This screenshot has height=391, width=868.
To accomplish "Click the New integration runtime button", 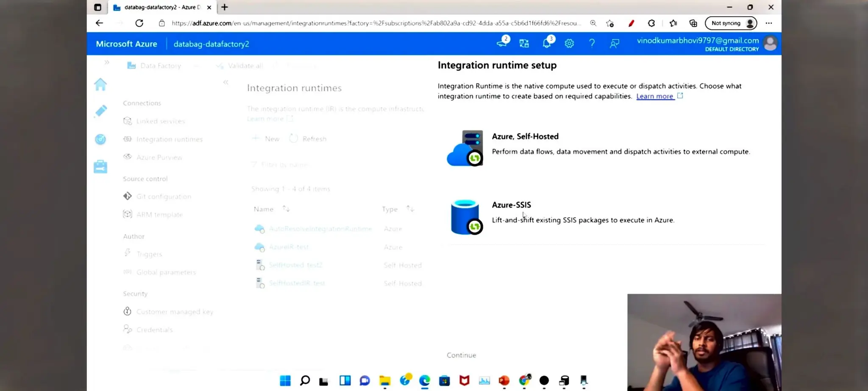I will [x=266, y=139].
